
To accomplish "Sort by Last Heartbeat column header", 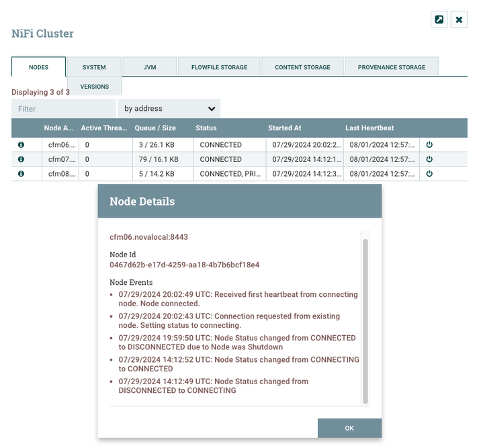I will point(369,128).
